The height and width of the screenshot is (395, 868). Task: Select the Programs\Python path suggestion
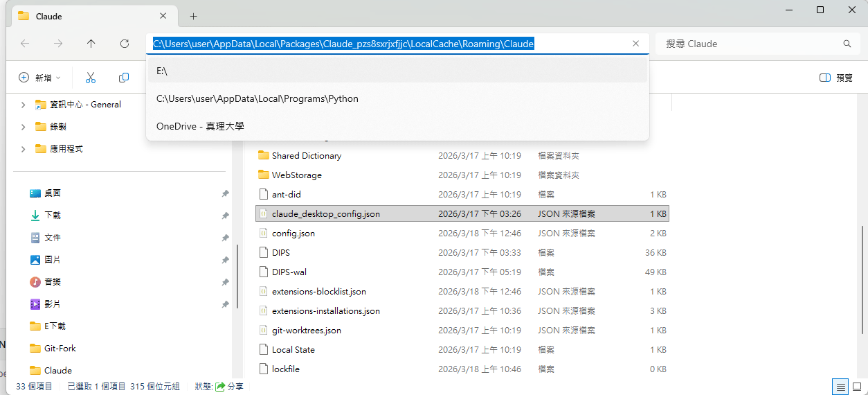click(x=398, y=98)
